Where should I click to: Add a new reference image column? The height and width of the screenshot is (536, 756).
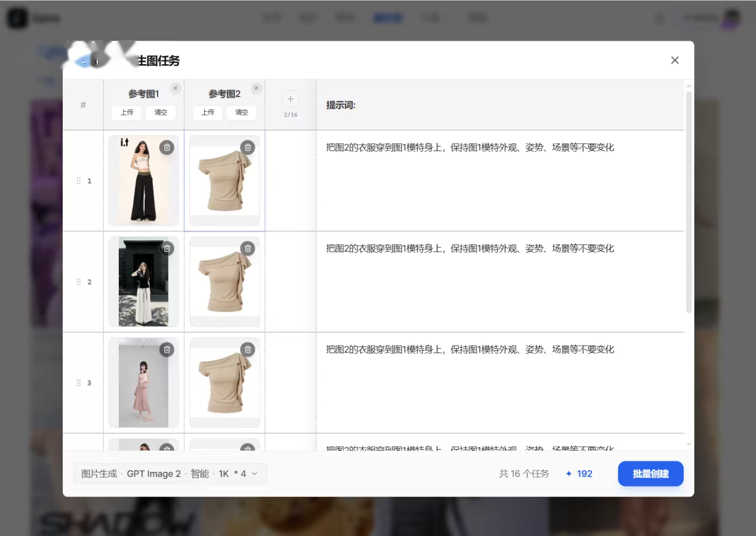pyautogui.click(x=291, y=99)
